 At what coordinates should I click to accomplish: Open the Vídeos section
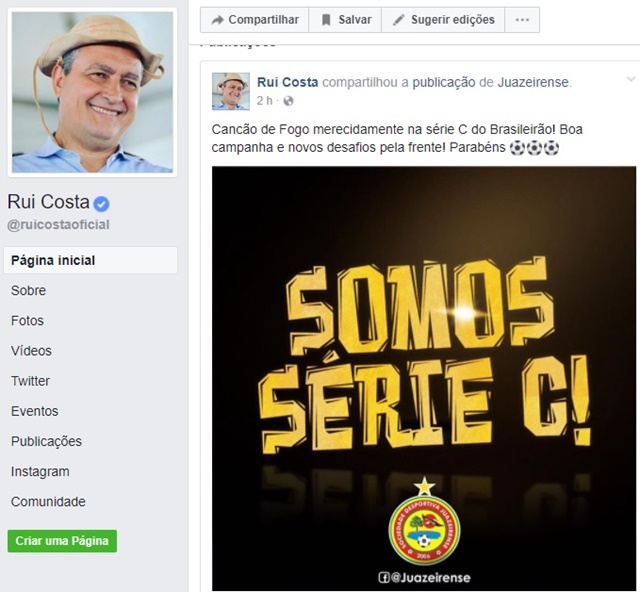point(31,351)
